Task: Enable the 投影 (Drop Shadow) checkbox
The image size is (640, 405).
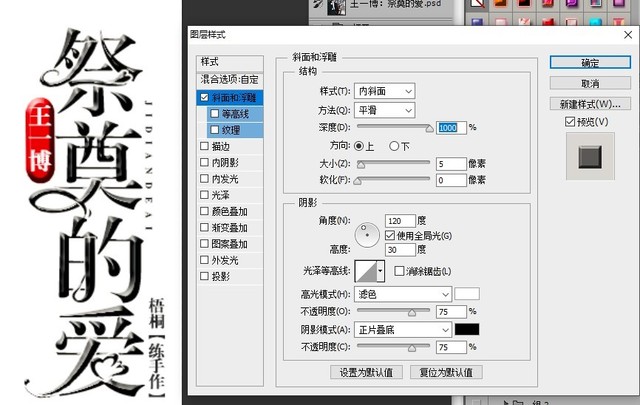Action: pos(205,276)
